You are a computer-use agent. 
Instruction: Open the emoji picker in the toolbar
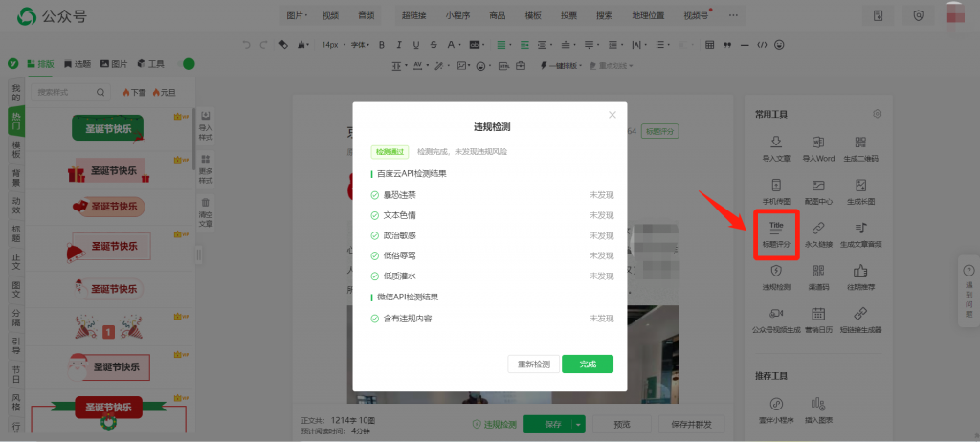tap(779, 45)
